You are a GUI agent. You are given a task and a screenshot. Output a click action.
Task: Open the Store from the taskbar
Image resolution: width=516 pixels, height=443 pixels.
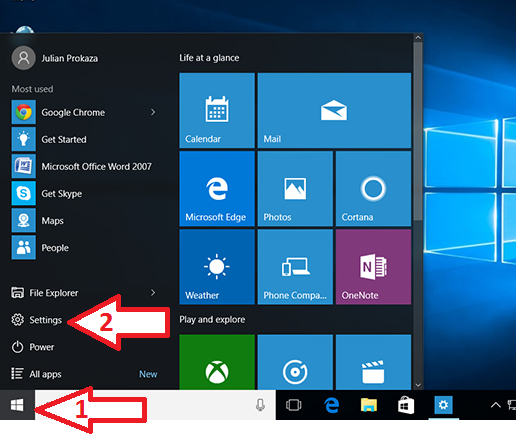[x=406, y=405]
